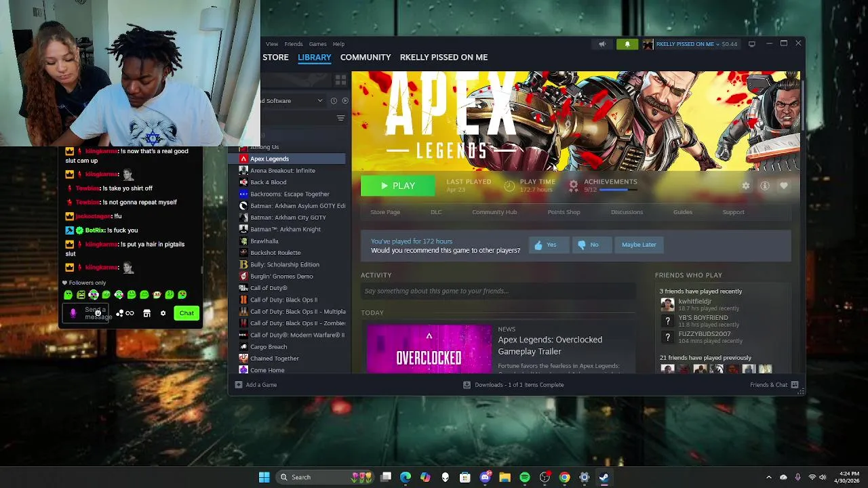Open the Community Hub link
The image size is (868, 488).
[x=494, y=212]
